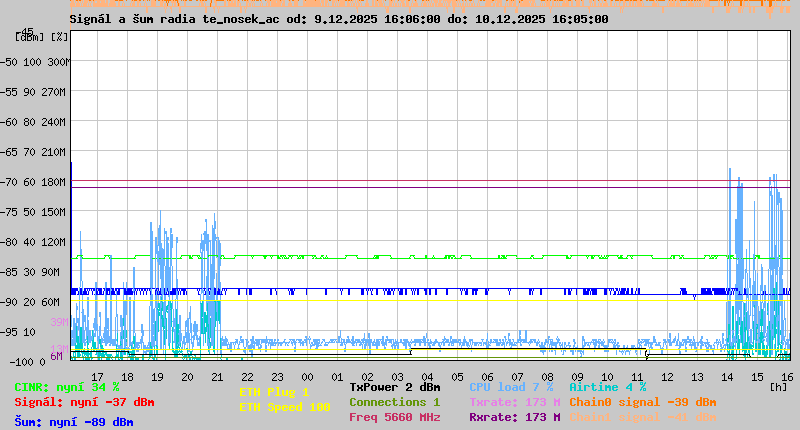Select the [dBm] axis unit label
Viewport: 800px width, 430px height.
[31, 37]
